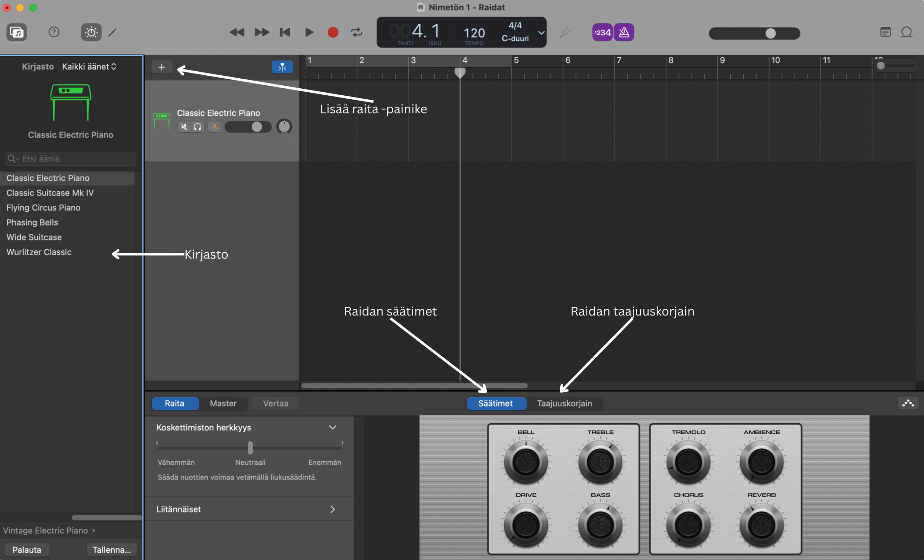The height and width of the screenshot is (560, 924).
Task: Collapse the Koskettimiston herkkyys section
Action: [332, 427]
